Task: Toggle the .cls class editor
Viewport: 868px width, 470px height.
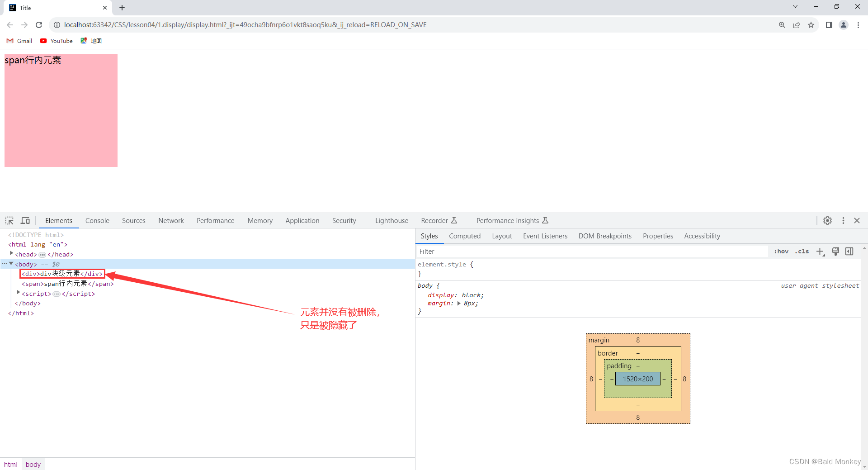Action: (x=802, y=251)
